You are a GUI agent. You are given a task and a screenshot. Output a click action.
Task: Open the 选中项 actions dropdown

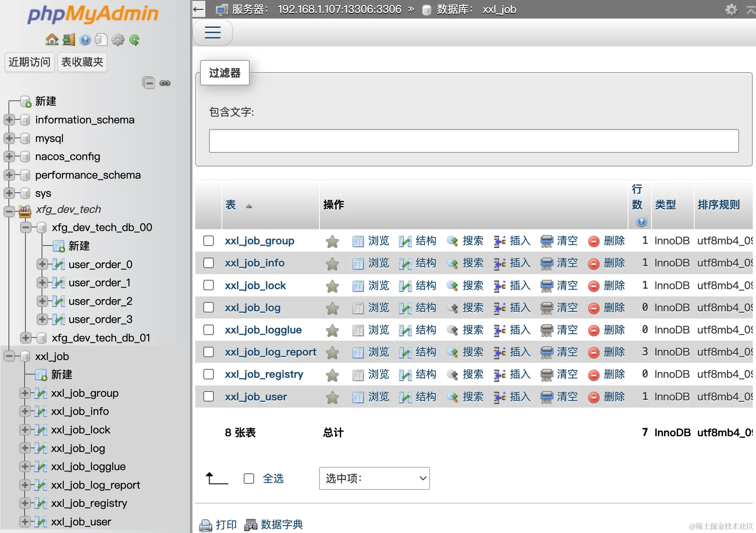[374, 479]
